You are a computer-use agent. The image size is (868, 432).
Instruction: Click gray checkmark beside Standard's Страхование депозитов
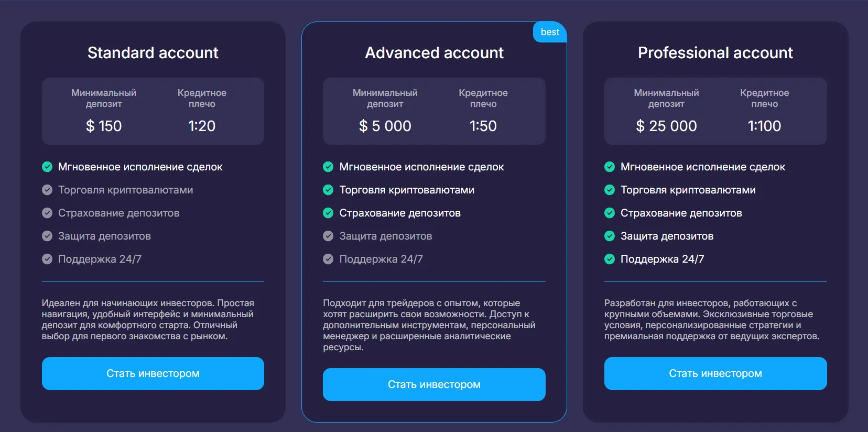[x=47, y=213]
